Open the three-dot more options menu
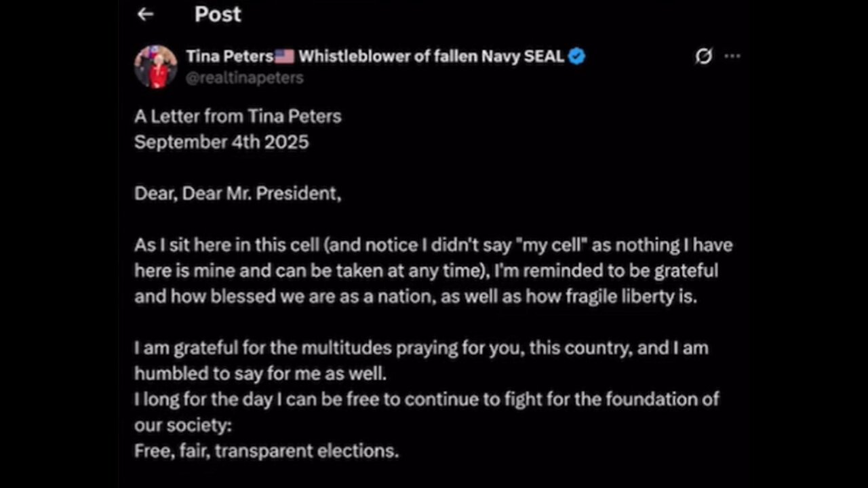The image size is (868, 488). point(732,57)
